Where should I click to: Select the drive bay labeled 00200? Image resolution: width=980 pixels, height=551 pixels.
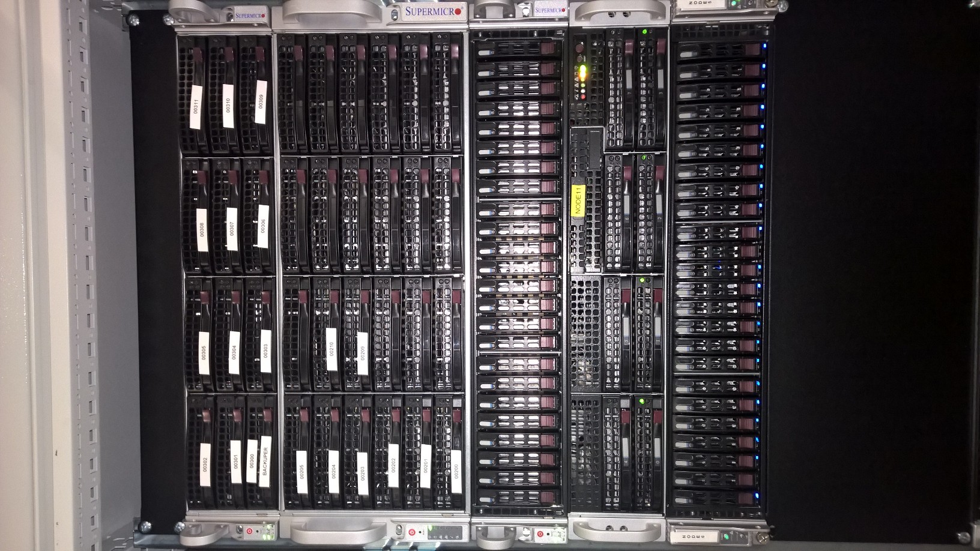(456, 471)
